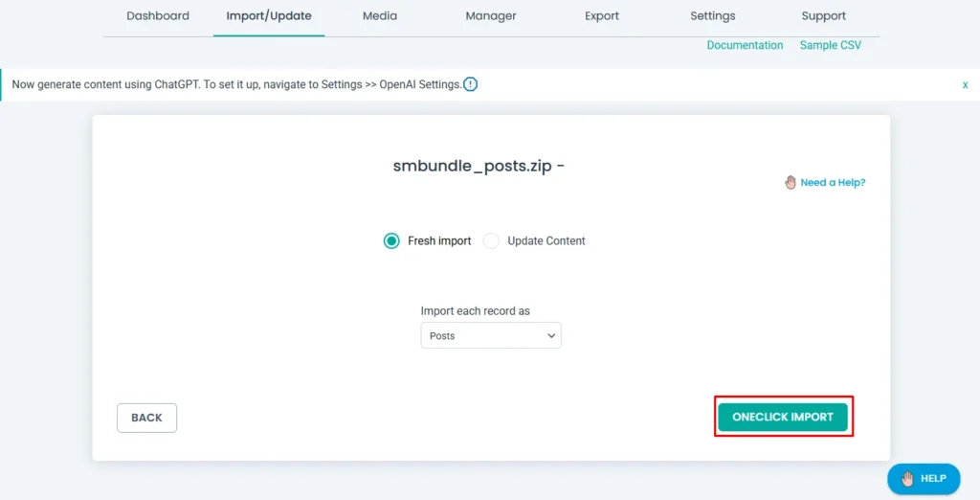The image size is (980, 500).
Task: Open the Import/Update tab
Action: click(x=269, y=16)
